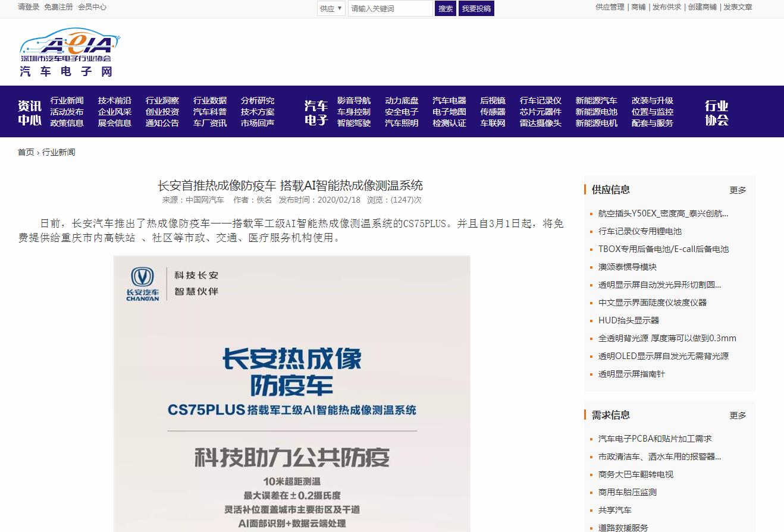This screenshot has width=784, height=532.
Task: Open the 中文显示界面陡度仪坡度仪器 supply listing
Action: pyautogui.click(x=653, y=303)
